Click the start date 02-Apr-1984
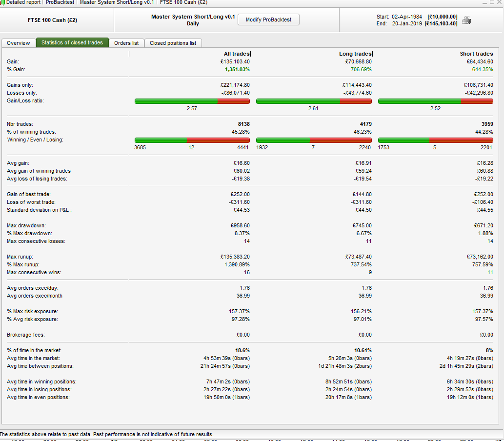This screenshot has height=441, width=504. [406, 17]
